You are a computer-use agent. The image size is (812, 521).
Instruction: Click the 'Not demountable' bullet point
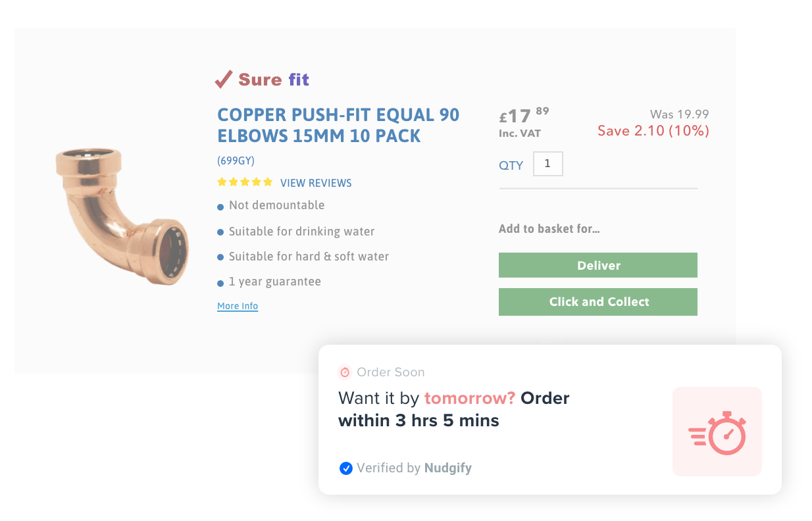[276, 205]
